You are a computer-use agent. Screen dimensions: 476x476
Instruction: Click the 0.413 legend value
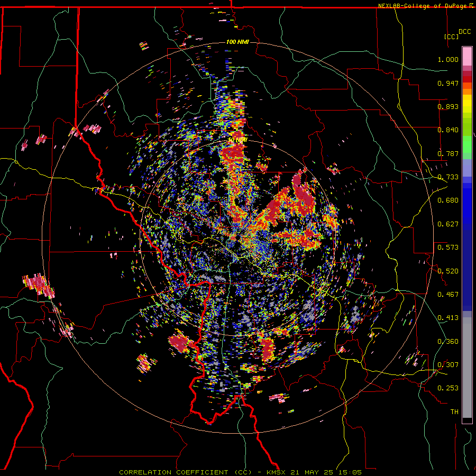pyautogui.click(x=448, y=318)
